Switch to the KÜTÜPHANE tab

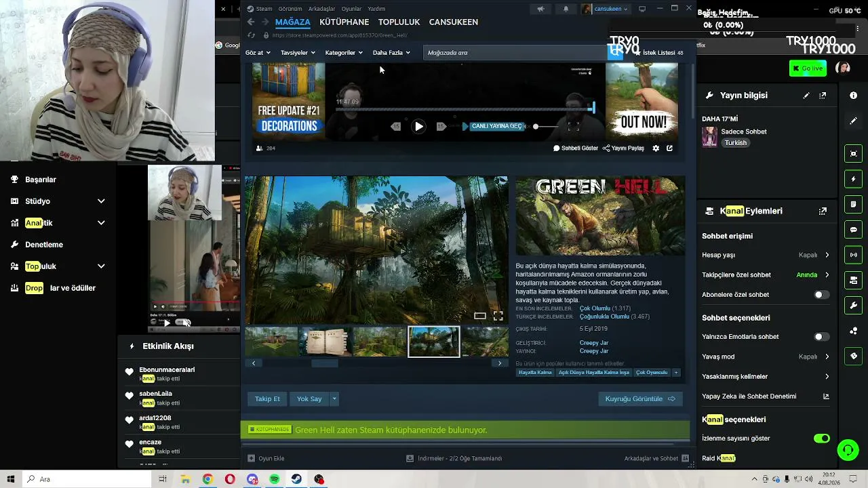click(x=344, y=22)
